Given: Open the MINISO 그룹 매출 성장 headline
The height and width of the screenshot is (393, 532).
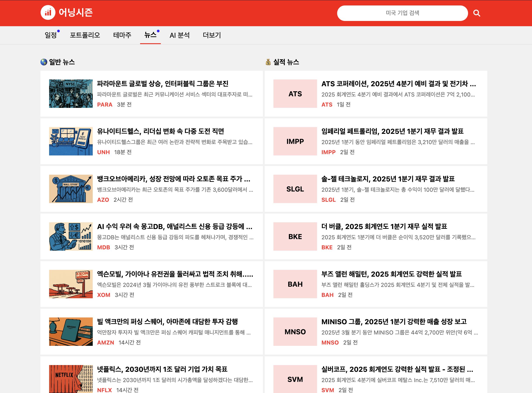Looking at the screenshot, I should [x=394, y=321].
